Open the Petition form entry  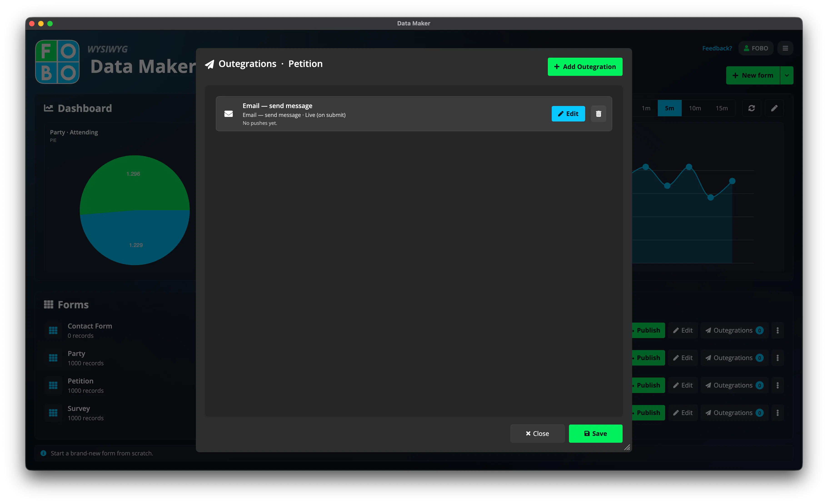click(85, 385)
